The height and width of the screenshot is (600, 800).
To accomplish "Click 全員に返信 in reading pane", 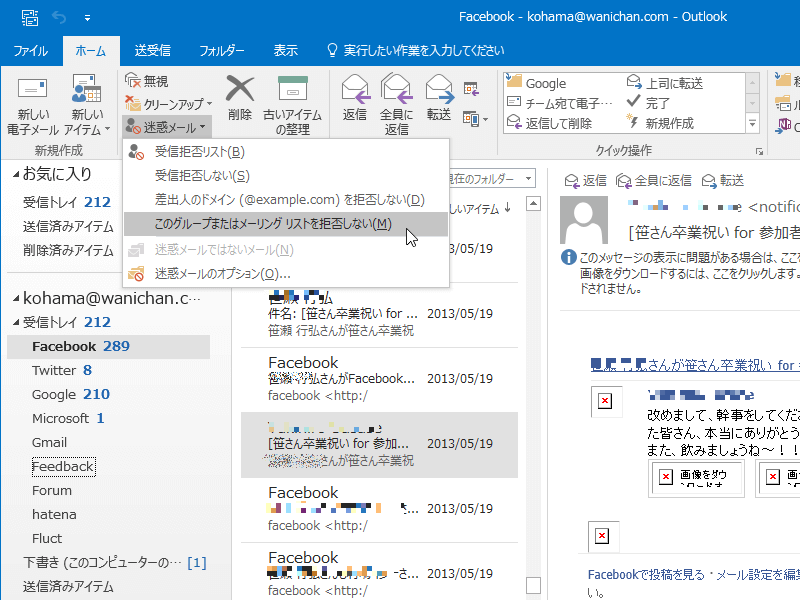I will (x=654, y=181).
